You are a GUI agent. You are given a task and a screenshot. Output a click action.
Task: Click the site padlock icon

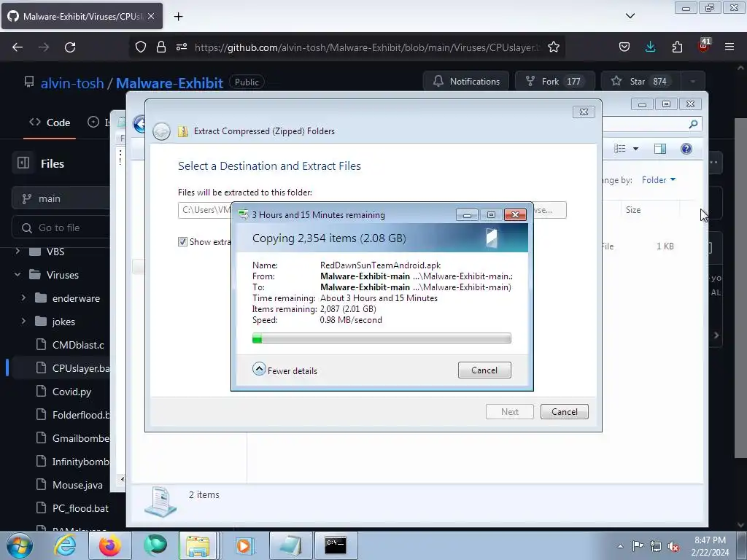pyautogui.click(x=161, y=47)
